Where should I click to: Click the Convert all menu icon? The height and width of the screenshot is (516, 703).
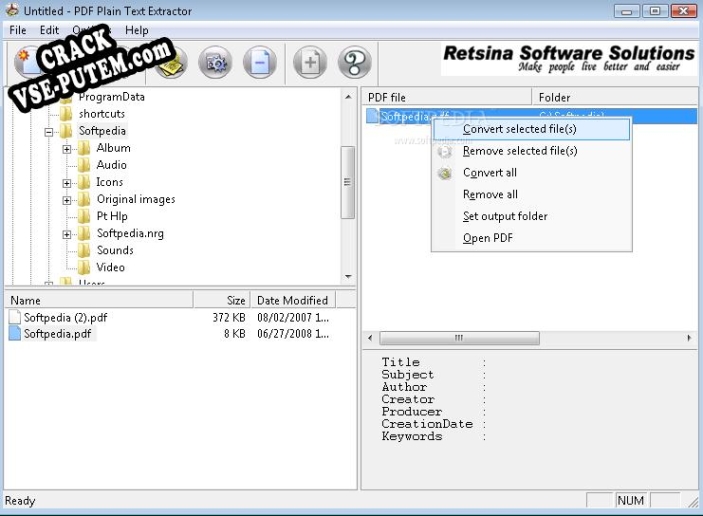click(x=445, y=173)
